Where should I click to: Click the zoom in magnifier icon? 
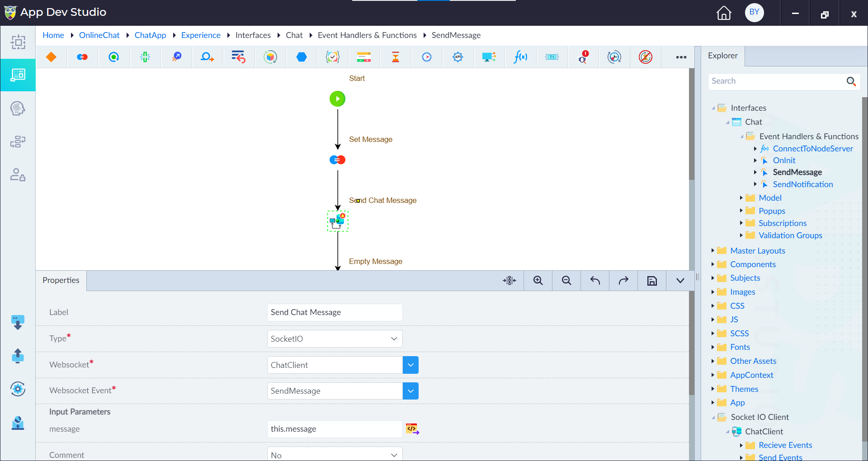pyautogui.click(x=538, y=281)
